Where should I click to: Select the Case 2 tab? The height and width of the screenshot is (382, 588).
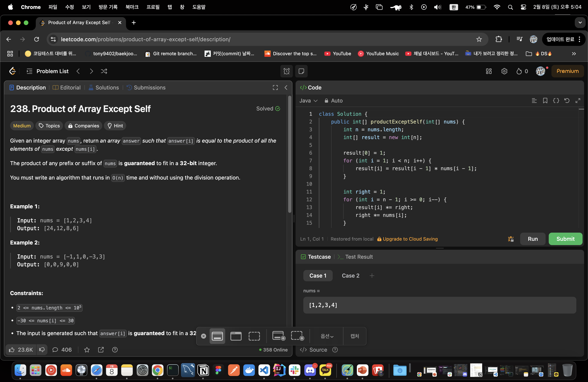(x=350, y=275)
